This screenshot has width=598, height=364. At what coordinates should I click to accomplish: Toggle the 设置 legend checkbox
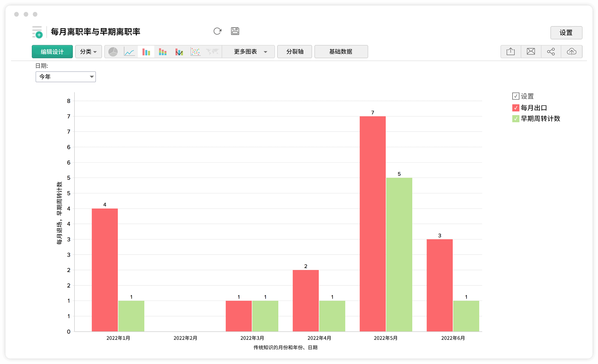click(516, 96)
